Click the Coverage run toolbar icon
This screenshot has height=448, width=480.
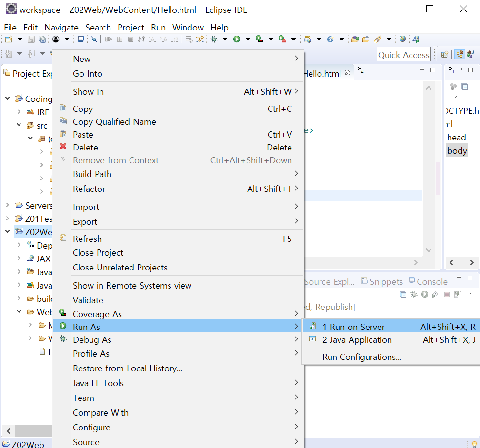point(259,39)
